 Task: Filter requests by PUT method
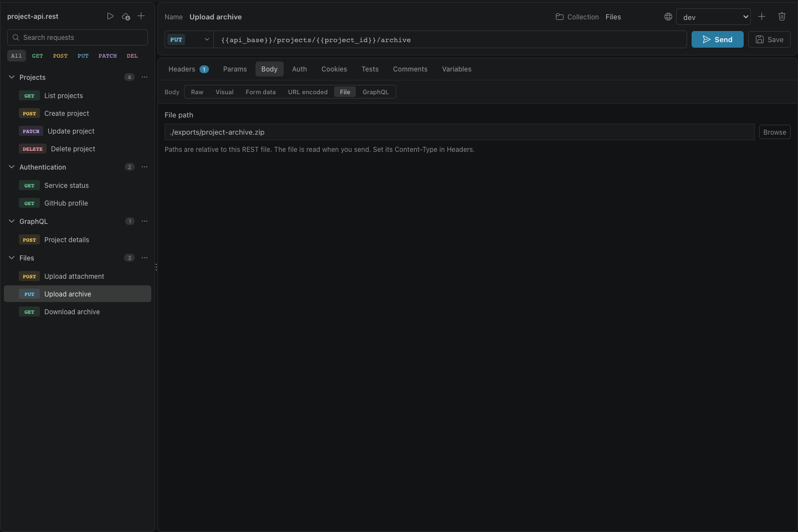pos(83,56)
